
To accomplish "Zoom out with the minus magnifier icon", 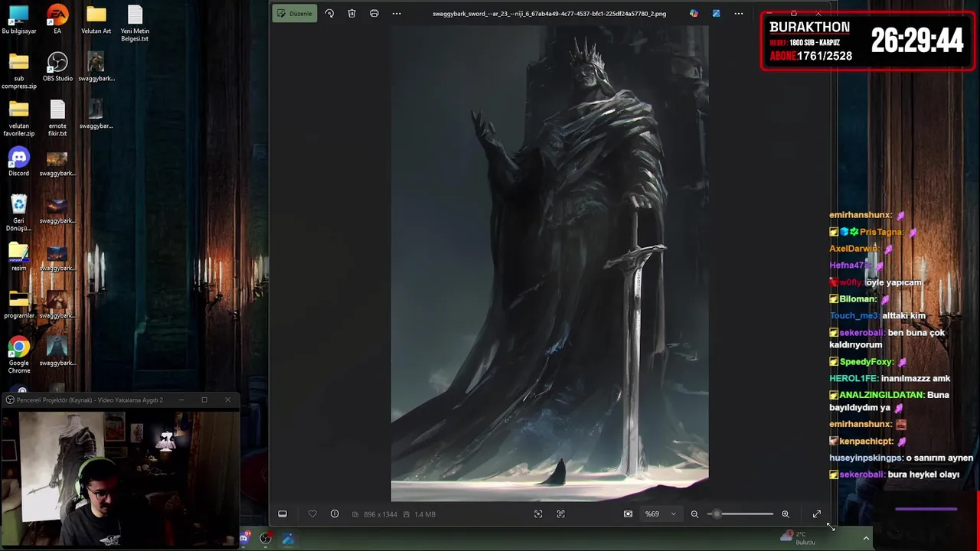I will point(694,514).
